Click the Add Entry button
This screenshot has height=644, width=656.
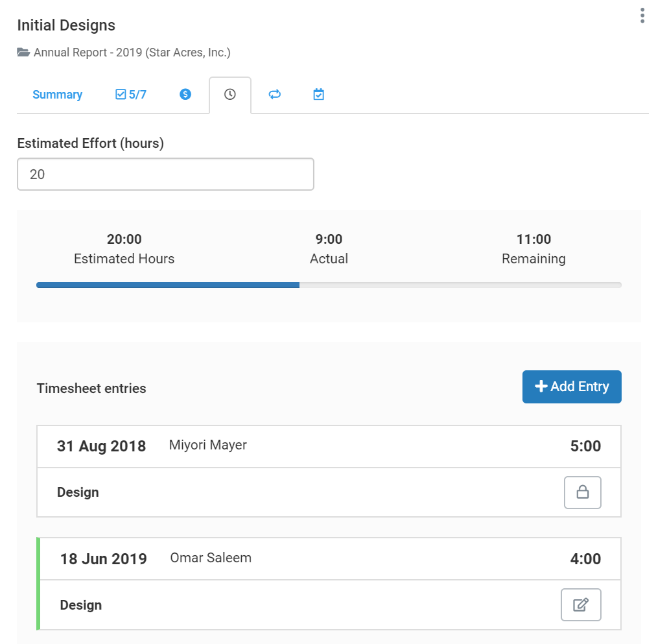tap(572, 387)
